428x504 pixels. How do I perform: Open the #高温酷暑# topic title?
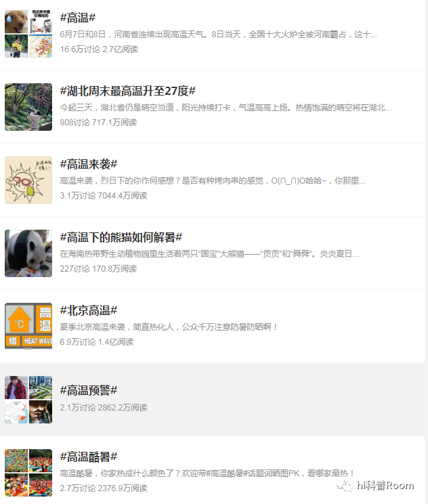click(x=88, y=457)
